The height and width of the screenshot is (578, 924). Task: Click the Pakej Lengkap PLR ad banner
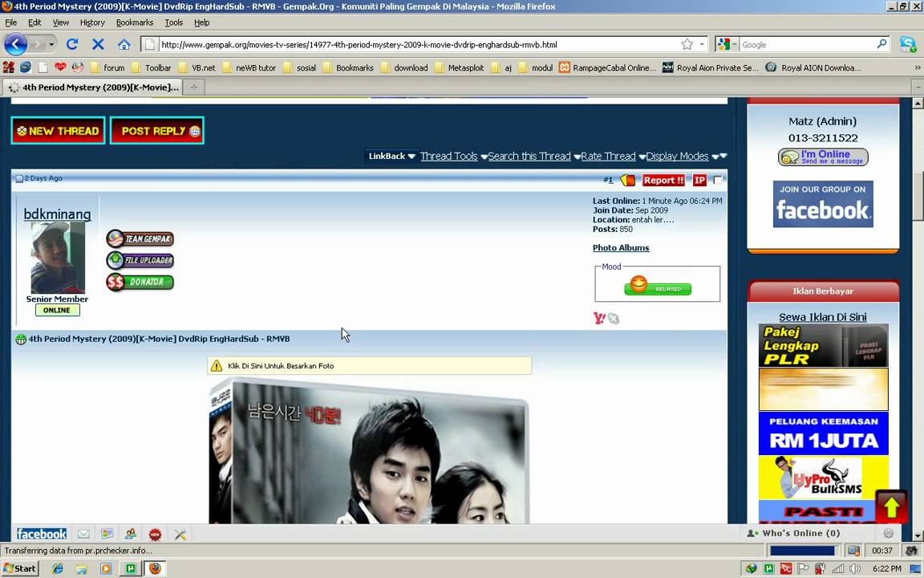(x=823, y=346)
